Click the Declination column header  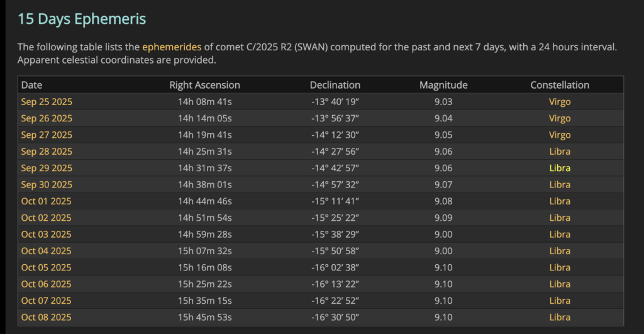335,85
